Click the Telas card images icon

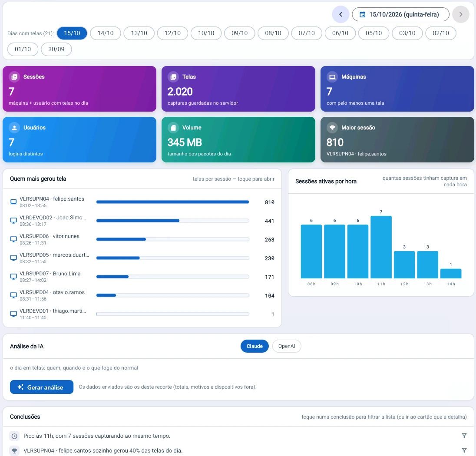(x=173, y=77)
